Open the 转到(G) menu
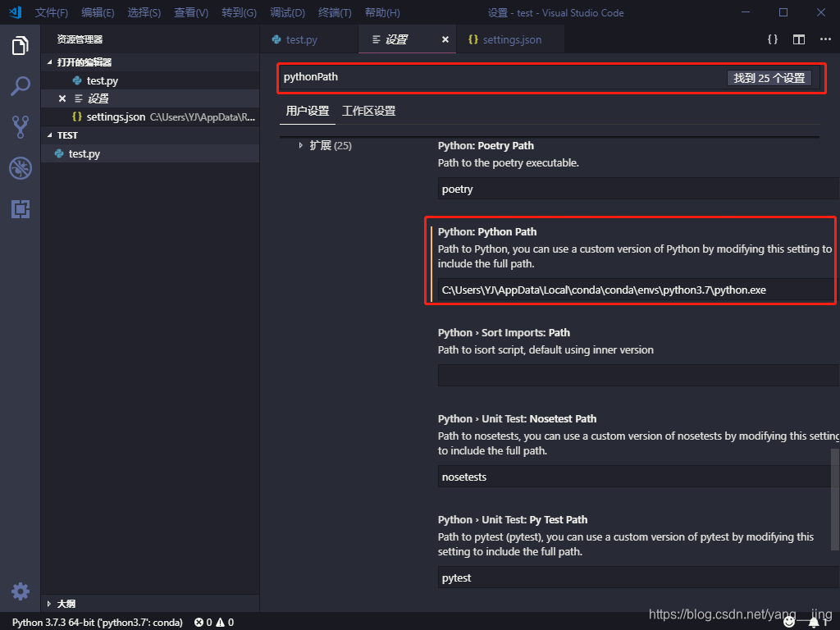Screen dimensions: 840x630 click(239, 13)
